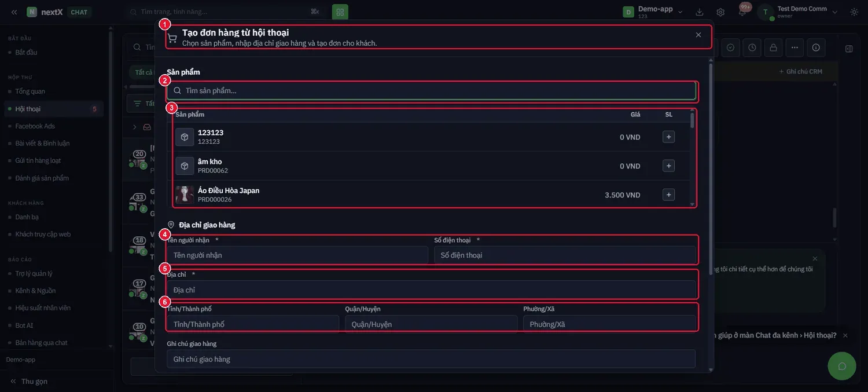The height and width of the screenshot is (392, 868).
Task: Open the three-dots more menu in chat header
Action: pyautogui.click(x=795, y=47)
